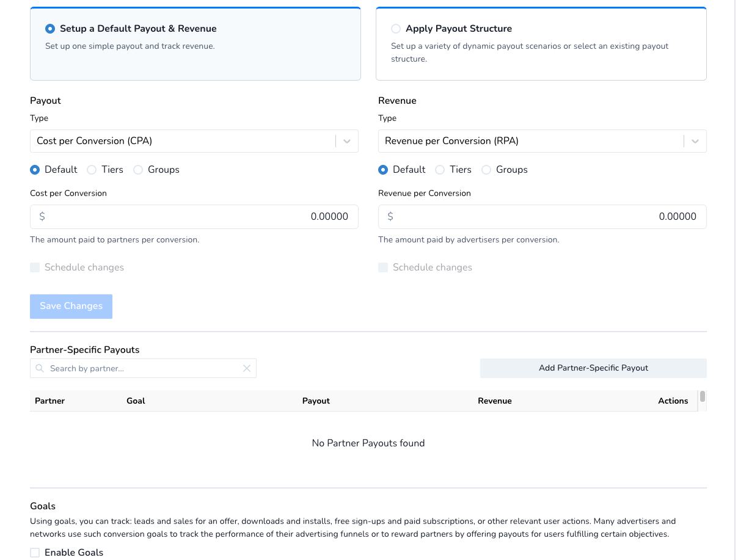
Task: Select Default under Revenue
Action: click(383, 170)
